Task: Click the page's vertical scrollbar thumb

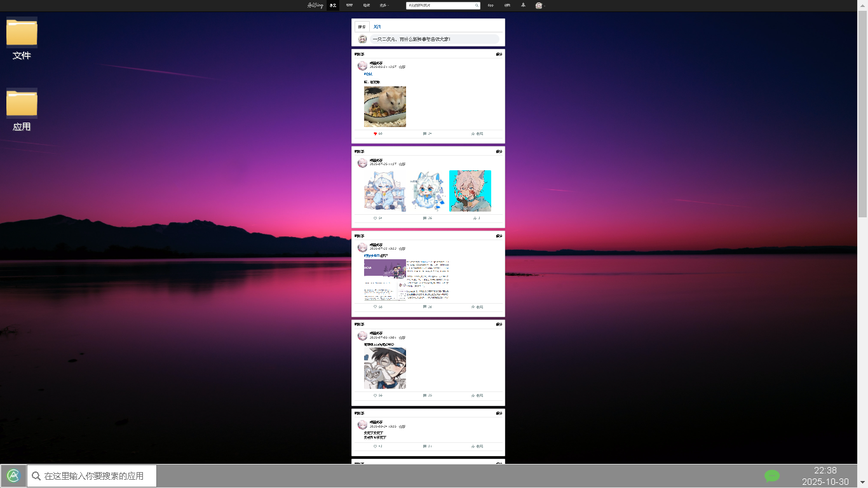Action: [x=862, y=114]
